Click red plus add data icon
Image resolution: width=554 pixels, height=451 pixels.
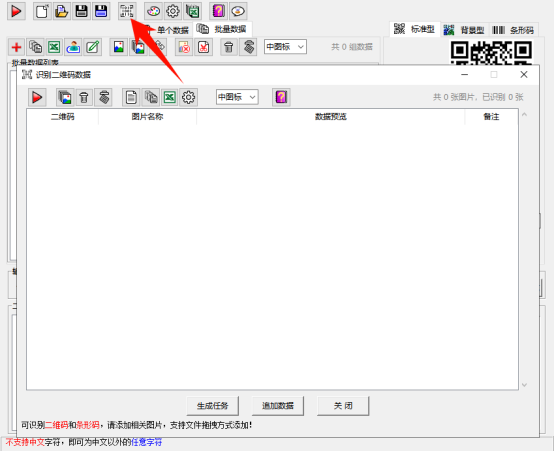click(x=16, y=47)
